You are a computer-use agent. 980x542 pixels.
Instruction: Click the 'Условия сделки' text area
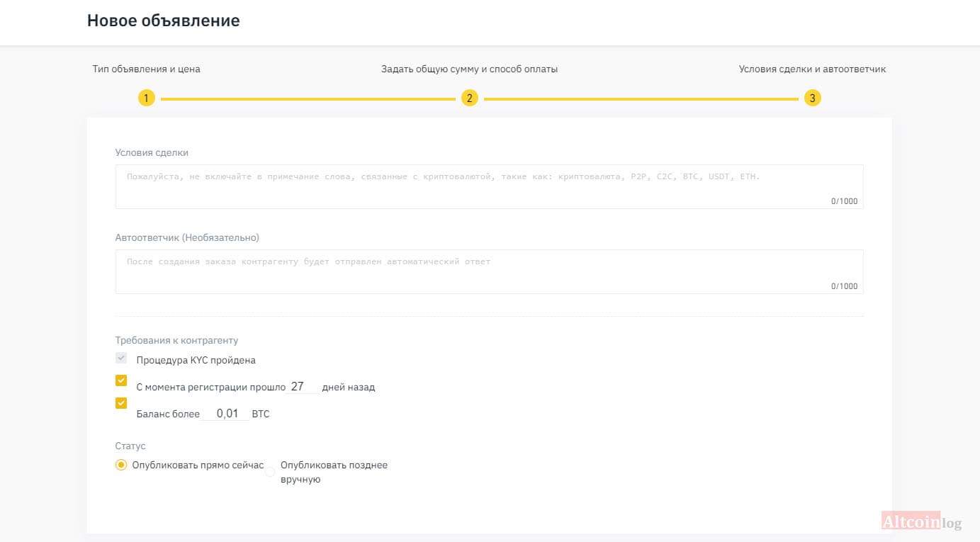489,186
